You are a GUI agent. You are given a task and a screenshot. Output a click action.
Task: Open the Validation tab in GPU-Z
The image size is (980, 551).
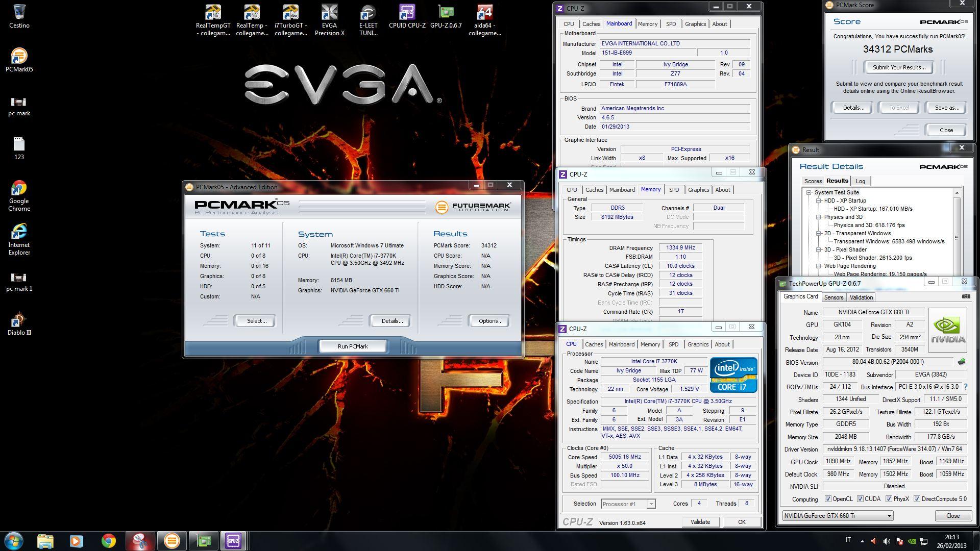pyautogui.click(x=861, y=297)
